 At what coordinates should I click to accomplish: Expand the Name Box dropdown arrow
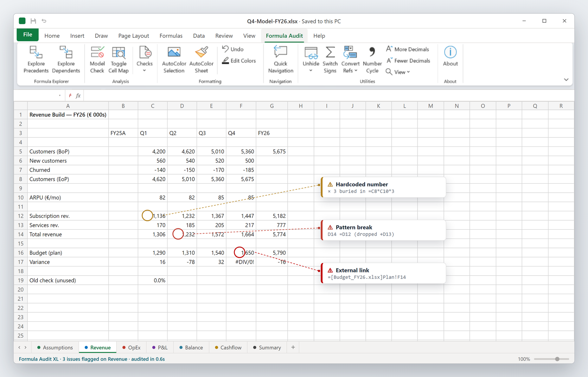pyautogui.click(x=60, y=95)
